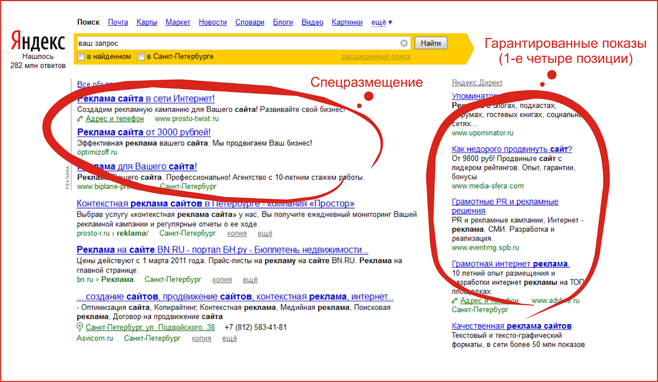658x382 pixels.
Task: Open the Яндекс.Директ header link
Action: (x=477, y=83)
